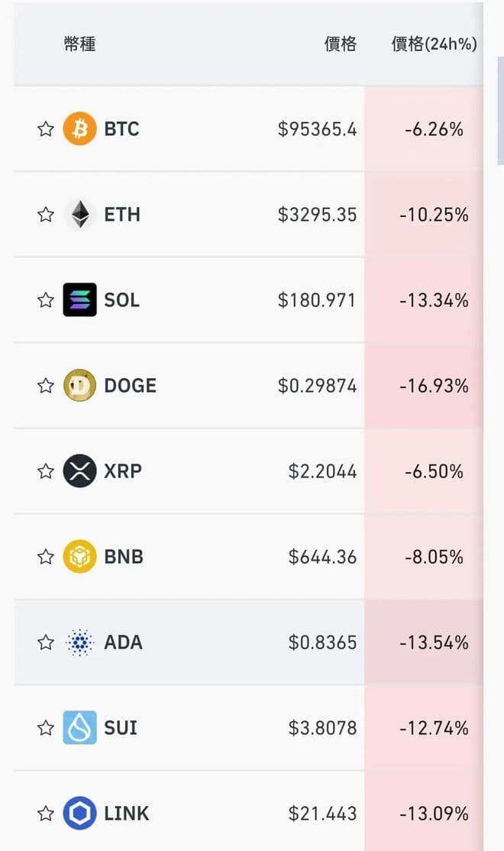This screenshot has height=851, width=504.
Task: Click the Ethereum ETH coin icon
Action: coord(79,214)
